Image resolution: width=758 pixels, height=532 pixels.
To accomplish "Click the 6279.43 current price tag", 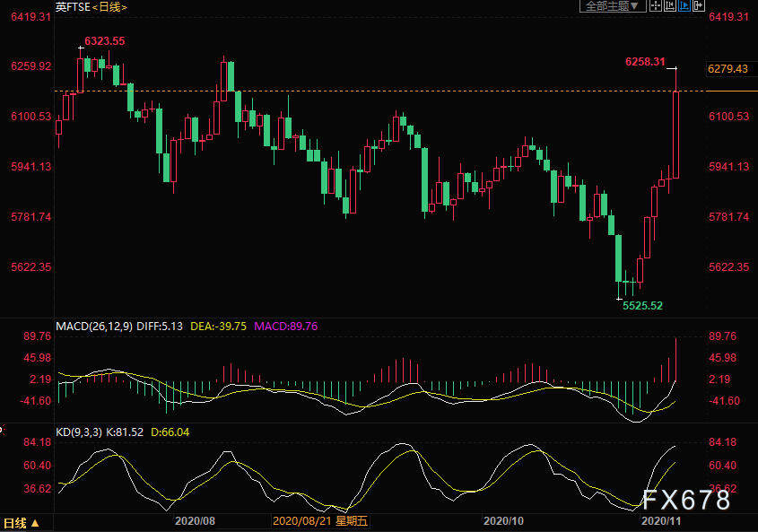I will [x=728, y=69].
